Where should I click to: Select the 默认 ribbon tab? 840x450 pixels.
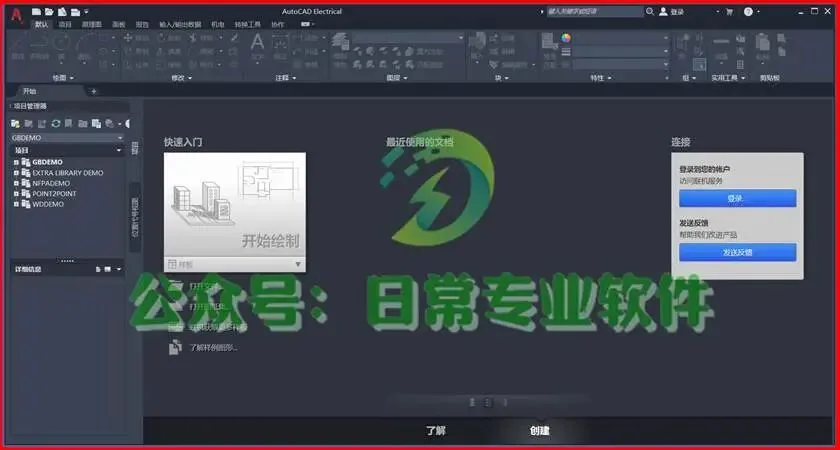click(x=41, y=24)
